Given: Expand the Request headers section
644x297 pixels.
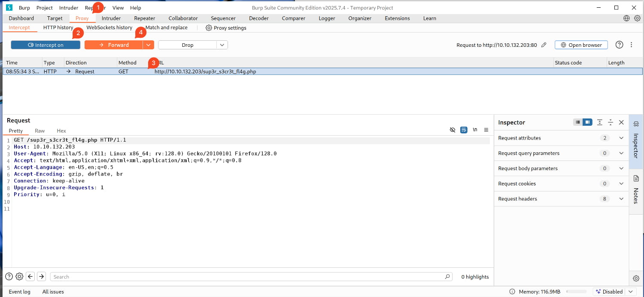Looking at the screenshot, I should pyautogui.click(x=621, y=199).
